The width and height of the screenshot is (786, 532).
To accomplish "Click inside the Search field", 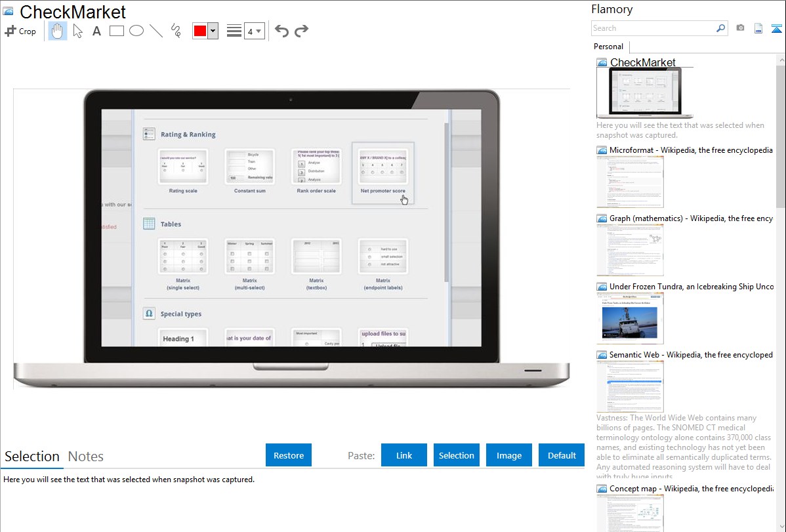I will [653, 28].
